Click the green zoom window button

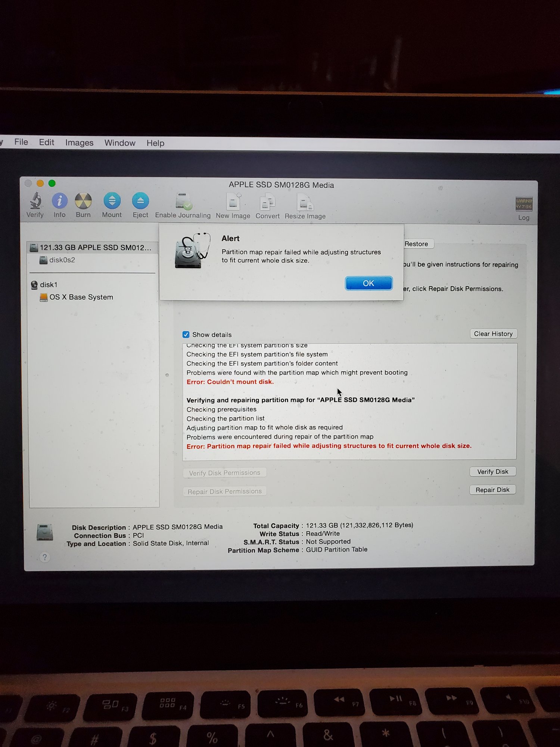(52, 183)
